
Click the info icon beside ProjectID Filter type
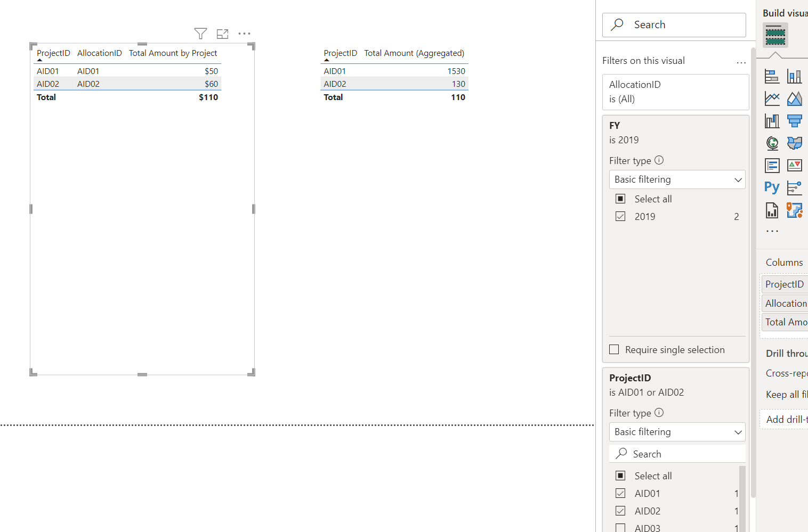[x=659, y=412]
